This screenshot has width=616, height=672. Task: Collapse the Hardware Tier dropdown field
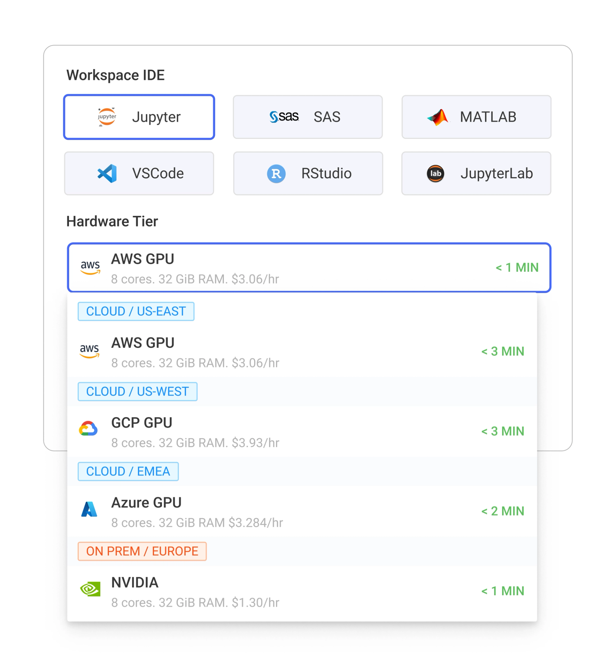(x=309, y=268)
